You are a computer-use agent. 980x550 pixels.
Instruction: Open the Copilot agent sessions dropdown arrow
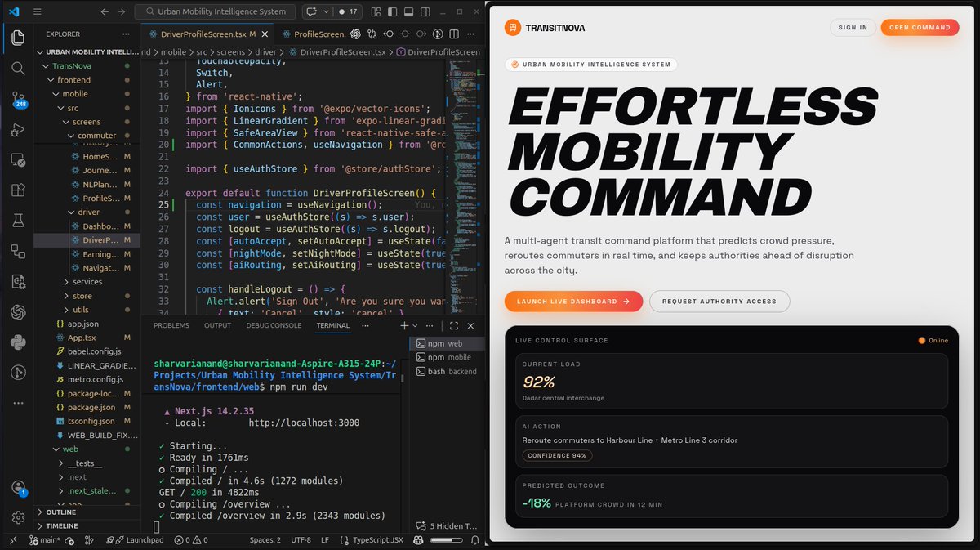point(326,11)
